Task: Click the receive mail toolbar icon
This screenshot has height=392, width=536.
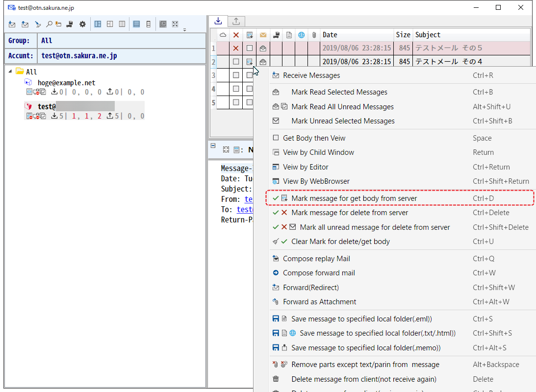Action: pyautogui.click(x=12, y=24)
